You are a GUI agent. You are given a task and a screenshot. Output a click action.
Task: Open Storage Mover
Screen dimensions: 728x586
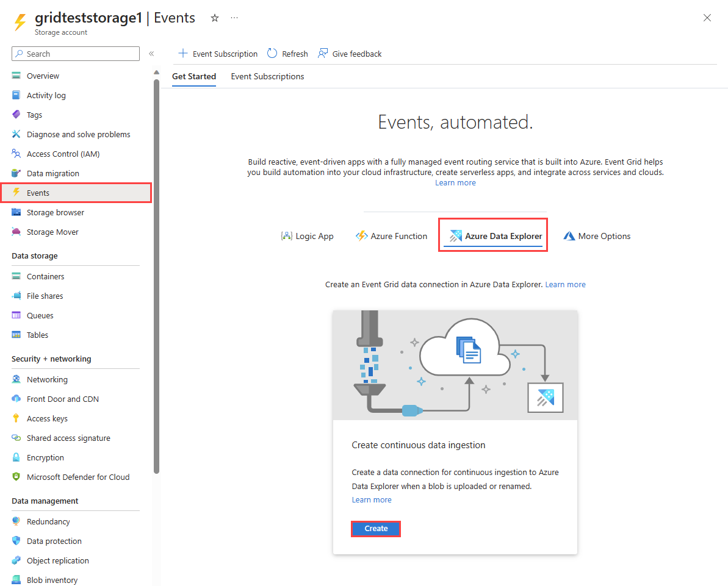click(x=52, y=232)
